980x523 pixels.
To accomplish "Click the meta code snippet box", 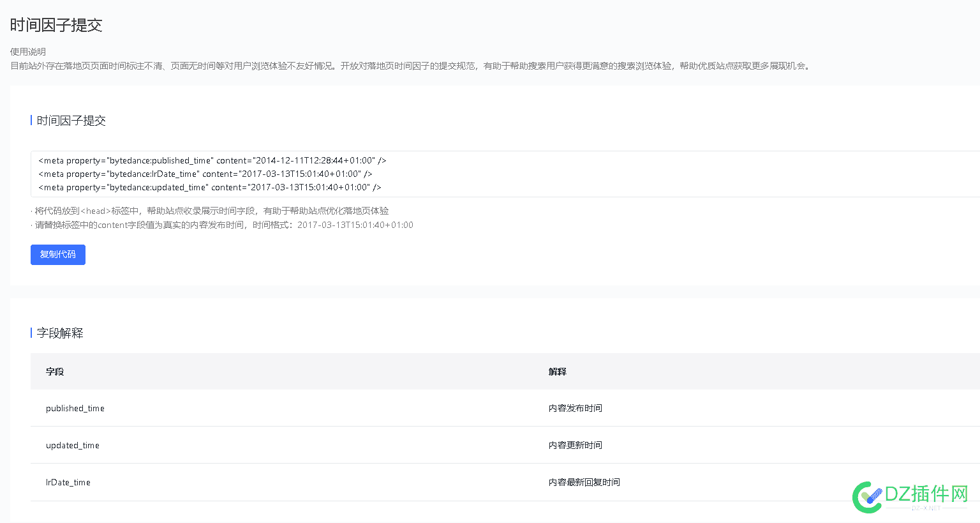I will point(505,174).
